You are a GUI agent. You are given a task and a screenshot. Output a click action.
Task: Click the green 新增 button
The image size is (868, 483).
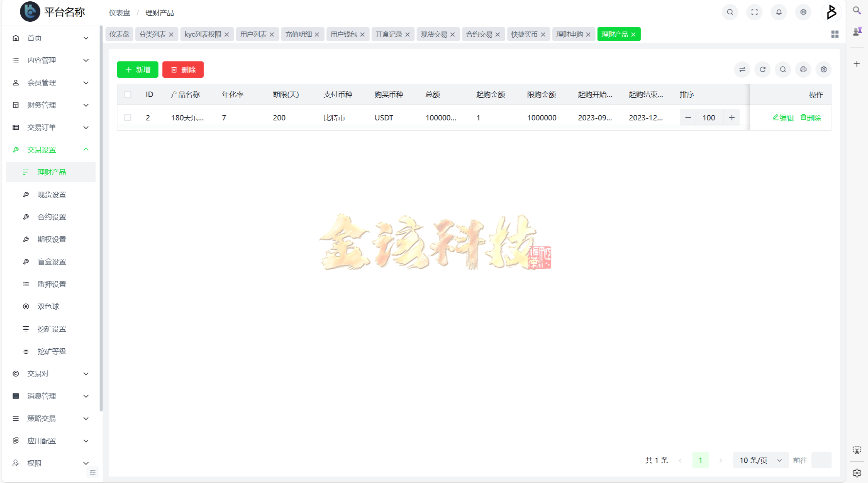pos(137,70)
